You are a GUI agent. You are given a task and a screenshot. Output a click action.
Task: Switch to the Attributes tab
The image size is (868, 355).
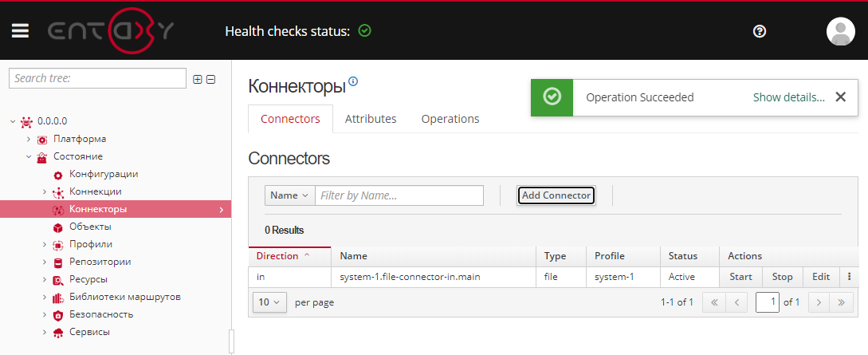click(371, 119)
